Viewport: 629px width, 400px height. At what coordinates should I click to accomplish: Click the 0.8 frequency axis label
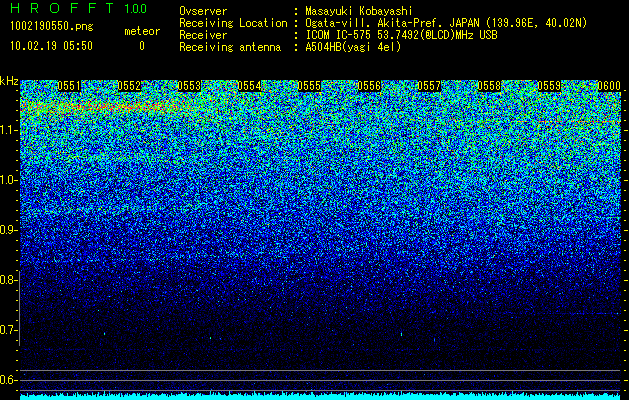coord(8,280)
